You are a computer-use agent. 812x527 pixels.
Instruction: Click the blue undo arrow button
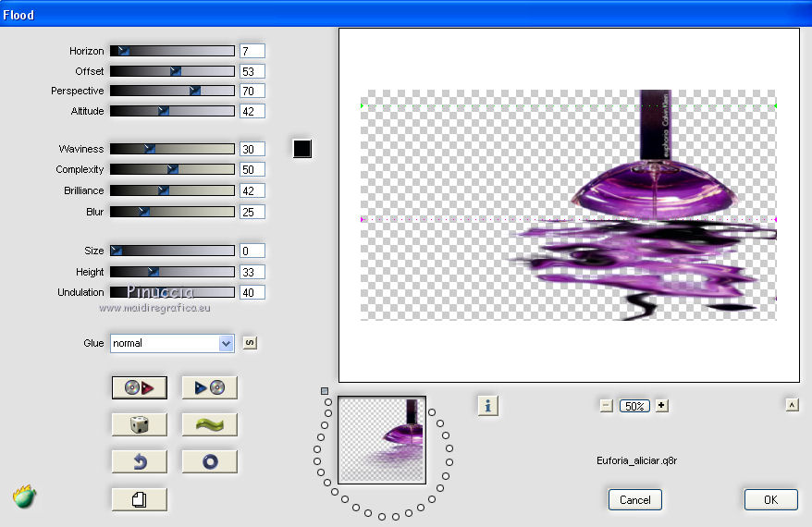point(140,461)
